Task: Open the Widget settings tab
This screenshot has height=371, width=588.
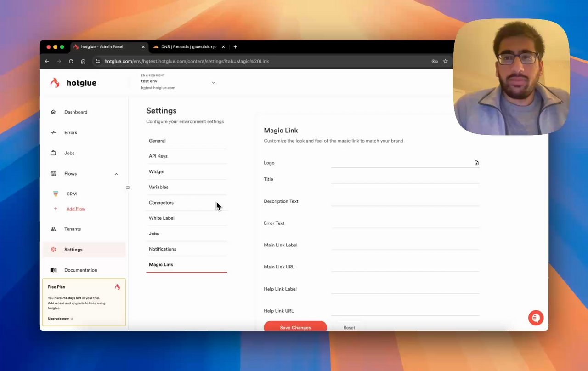Action: 187,171
